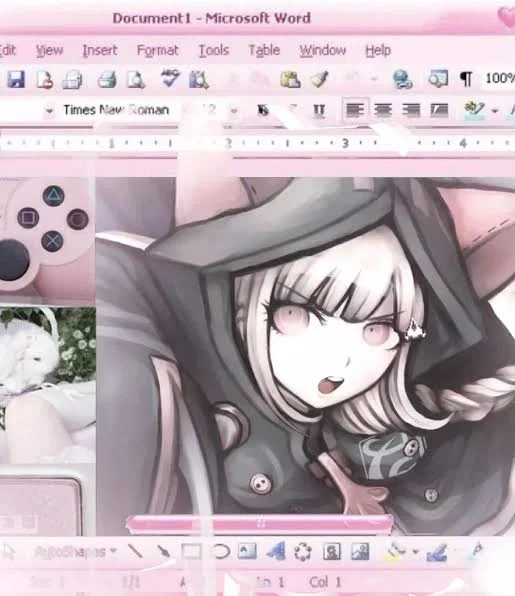Toggle Align Right
The image size is (515, 596).
click(411, 110)
